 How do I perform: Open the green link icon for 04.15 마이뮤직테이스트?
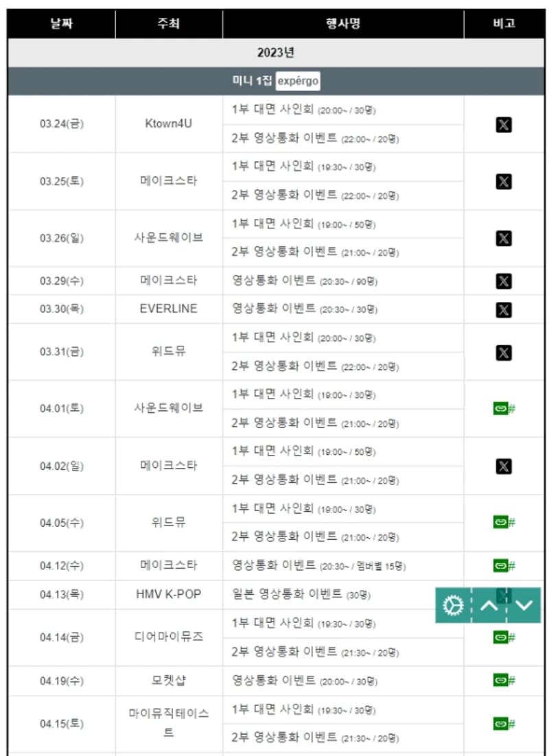tap(504, 724)
